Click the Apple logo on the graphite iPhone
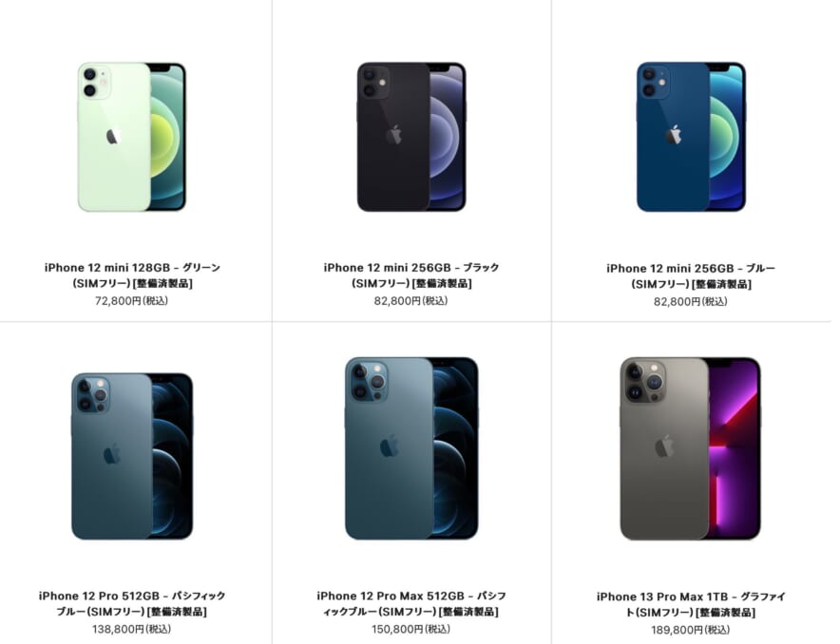This screenshot has height=644, width=840. pos(664,445)
